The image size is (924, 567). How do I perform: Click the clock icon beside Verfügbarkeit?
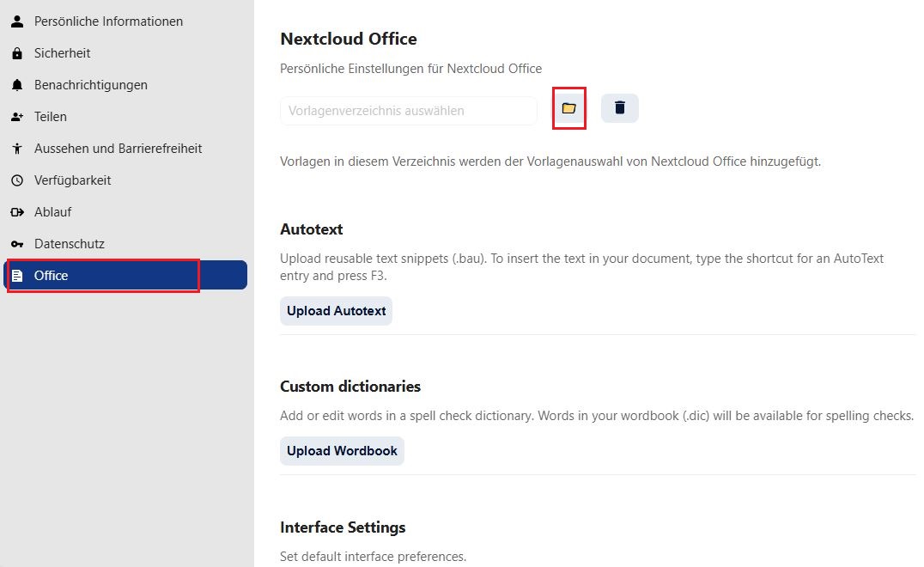[16, 180]
